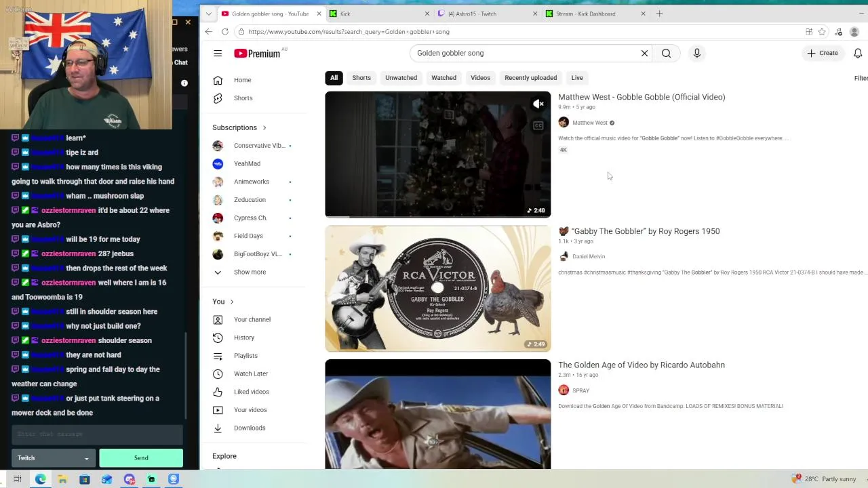The height and width of the screenshot is (488, 868).
Task: Open Microsoft Edge in the taskbar
Action: (41, 479)
